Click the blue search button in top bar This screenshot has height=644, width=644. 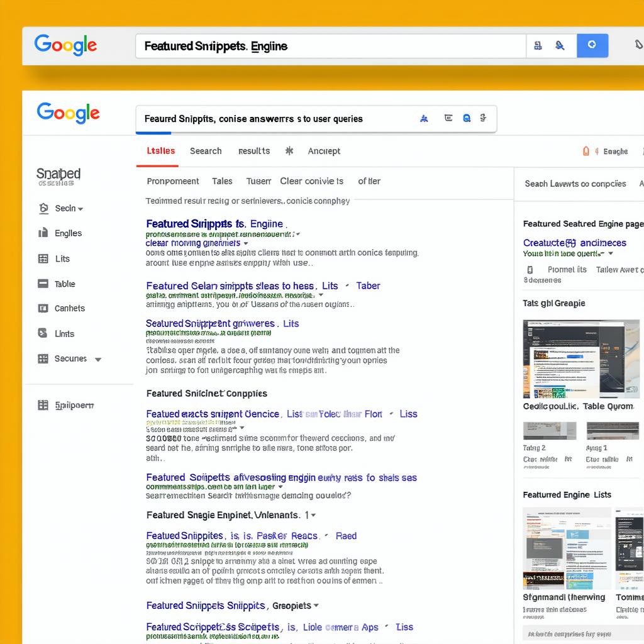(x=592, y=45)
